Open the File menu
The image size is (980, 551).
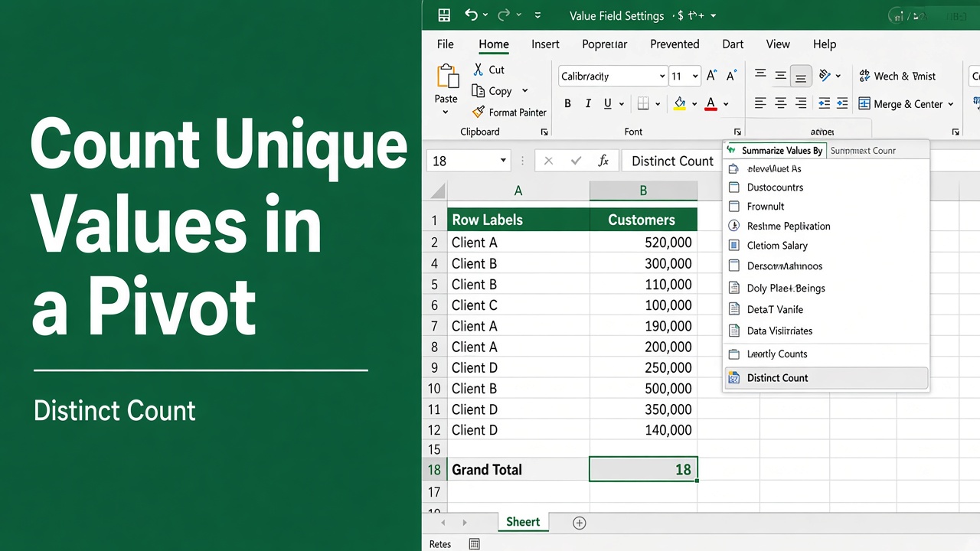click(446, 44)
